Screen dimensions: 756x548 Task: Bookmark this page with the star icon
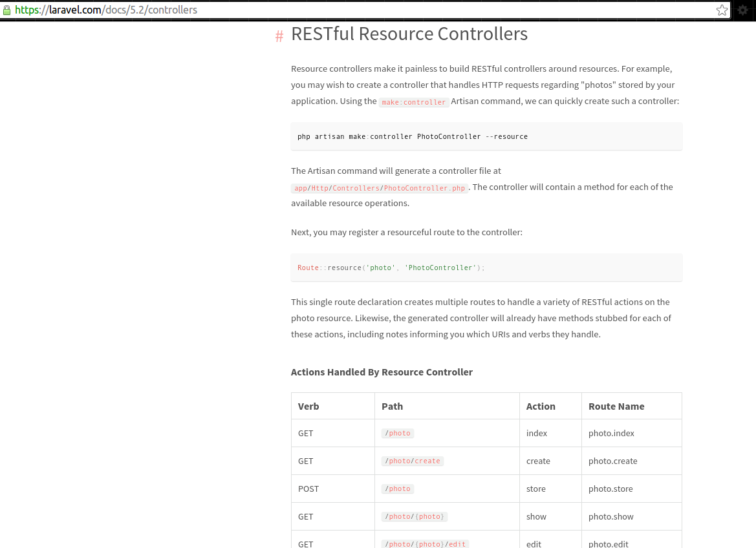tap(722, 10)
